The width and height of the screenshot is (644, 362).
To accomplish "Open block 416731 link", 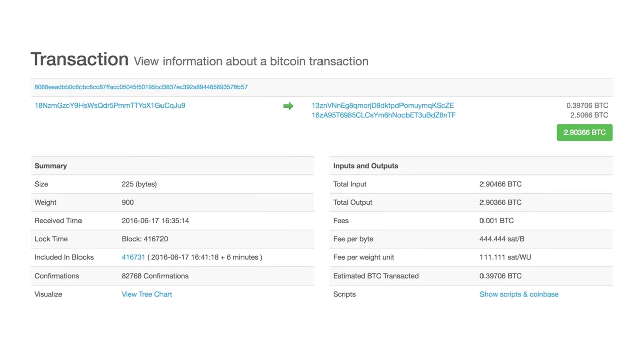I will 133,257.
